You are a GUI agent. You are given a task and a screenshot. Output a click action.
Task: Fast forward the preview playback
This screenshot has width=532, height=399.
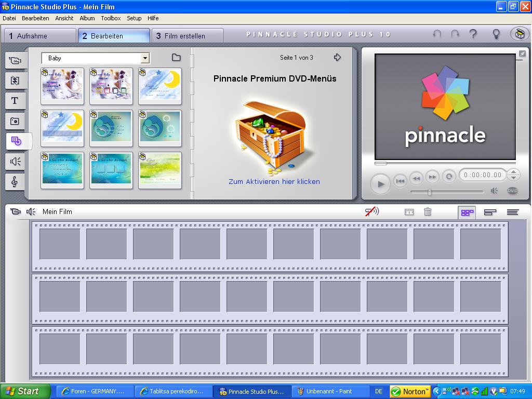point(432,177)
